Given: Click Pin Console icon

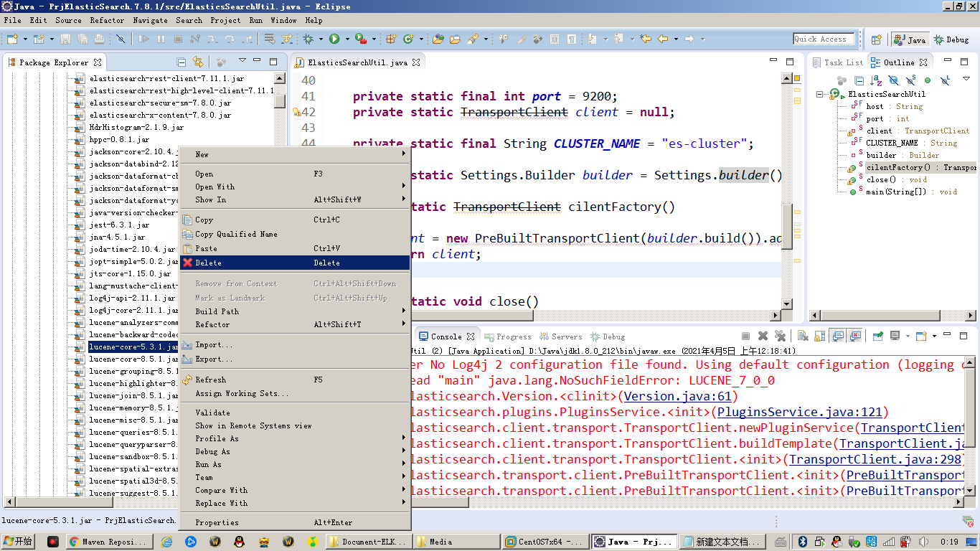Looking at the screenshot, I should tap(877, 336).
